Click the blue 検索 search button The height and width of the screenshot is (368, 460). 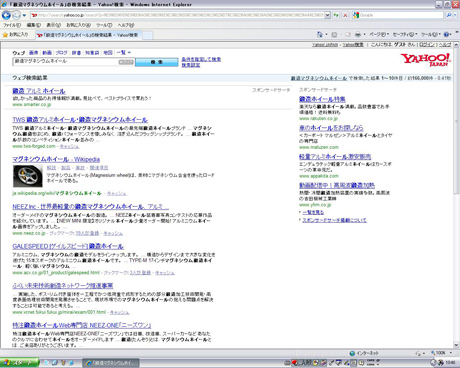coord(157,62)
